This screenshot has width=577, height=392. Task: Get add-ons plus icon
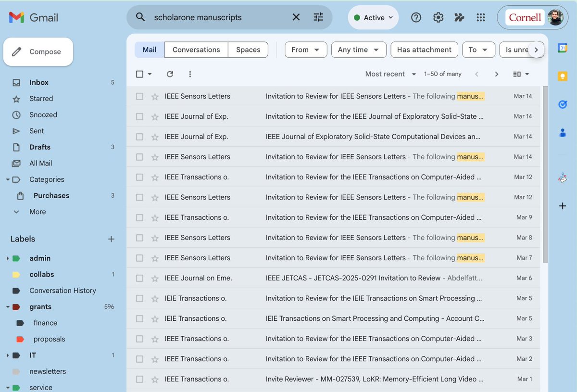563,206
